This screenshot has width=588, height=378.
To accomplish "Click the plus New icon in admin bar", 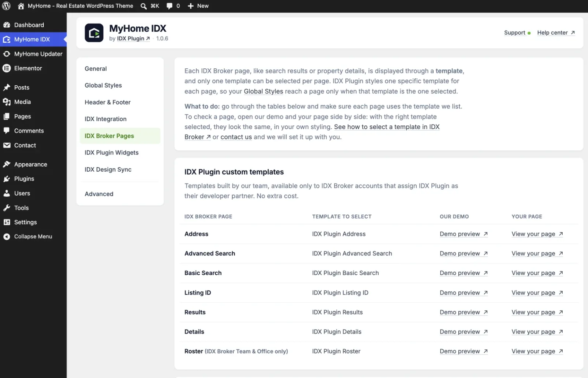I will [190, 6].
